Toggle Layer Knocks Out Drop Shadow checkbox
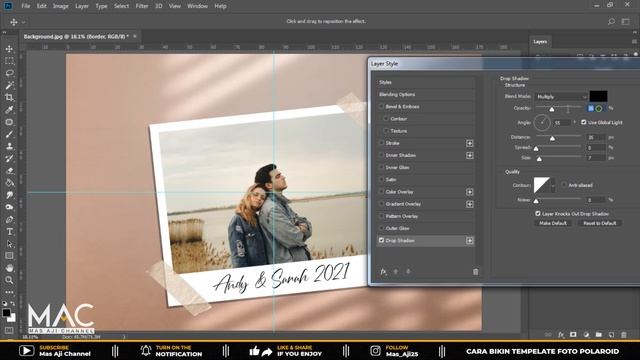The image size is (640, 360). click(x=538, y=213)
